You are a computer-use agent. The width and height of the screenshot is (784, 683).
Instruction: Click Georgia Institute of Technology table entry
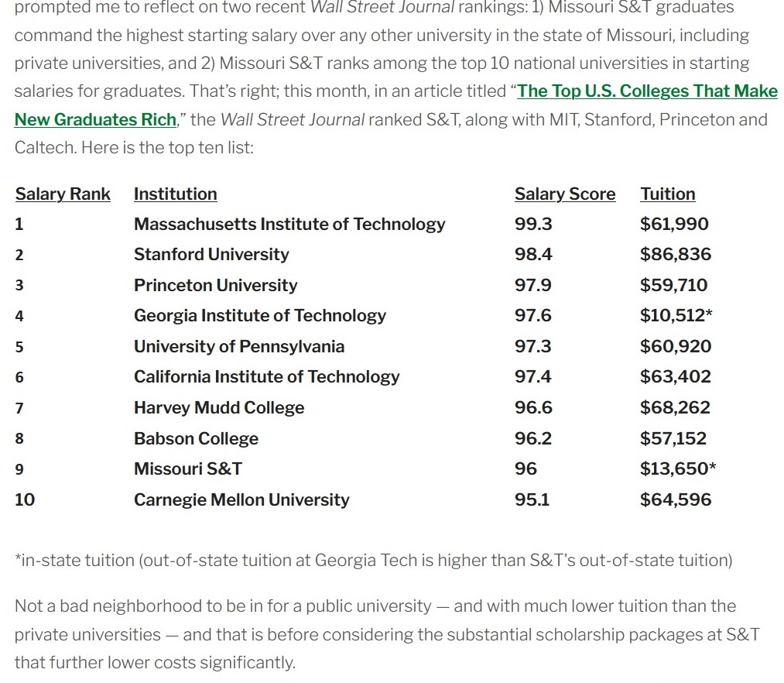(259, 316)
